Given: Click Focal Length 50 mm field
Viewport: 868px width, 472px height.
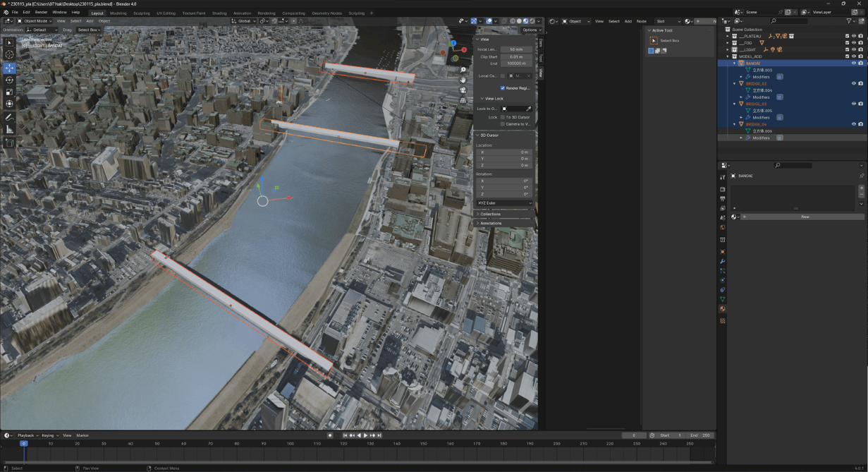Looking at the screenshot, I should coord(516,49).
